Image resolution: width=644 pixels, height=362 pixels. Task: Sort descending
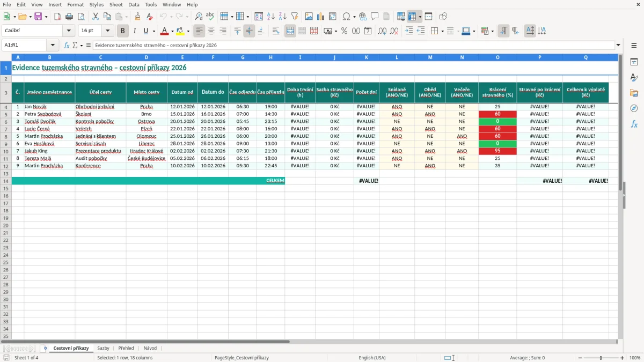(x=282, y=17)
